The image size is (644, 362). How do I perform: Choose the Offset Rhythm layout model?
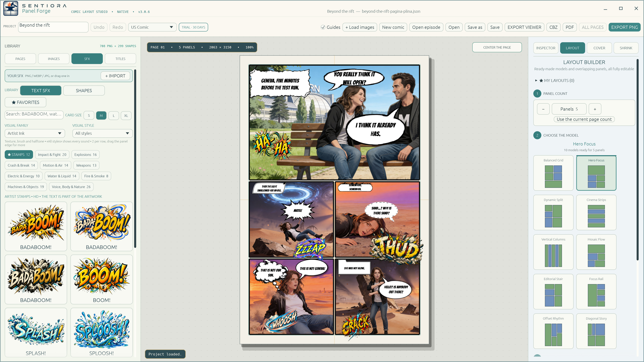pyautogui.click(x=553, y=331)
